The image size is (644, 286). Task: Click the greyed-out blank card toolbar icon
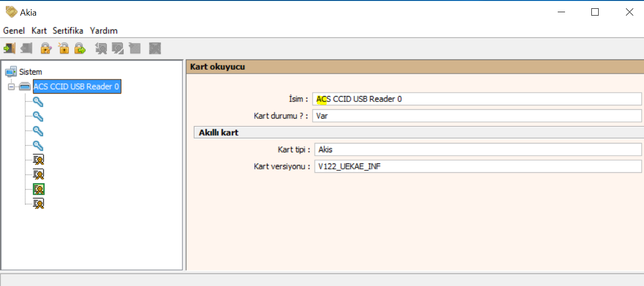pyautogui.click(x=135, y=48)
